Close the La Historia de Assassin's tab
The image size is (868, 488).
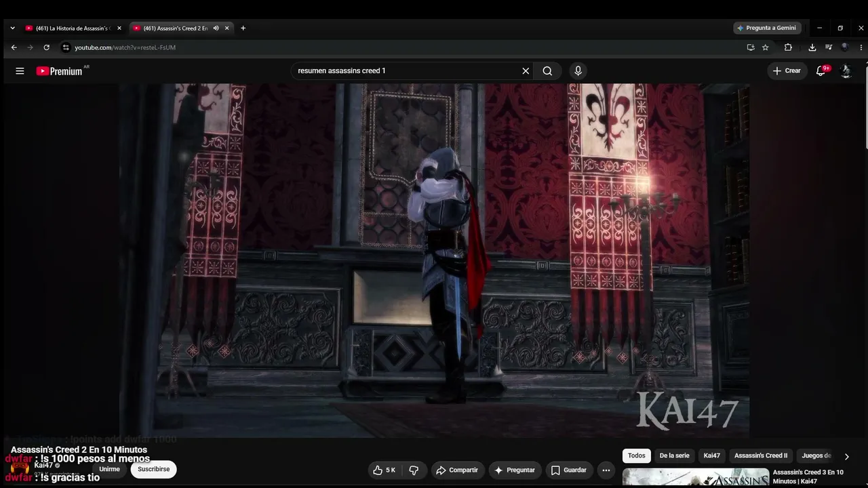pyautogui.click(x=119, y=28)
